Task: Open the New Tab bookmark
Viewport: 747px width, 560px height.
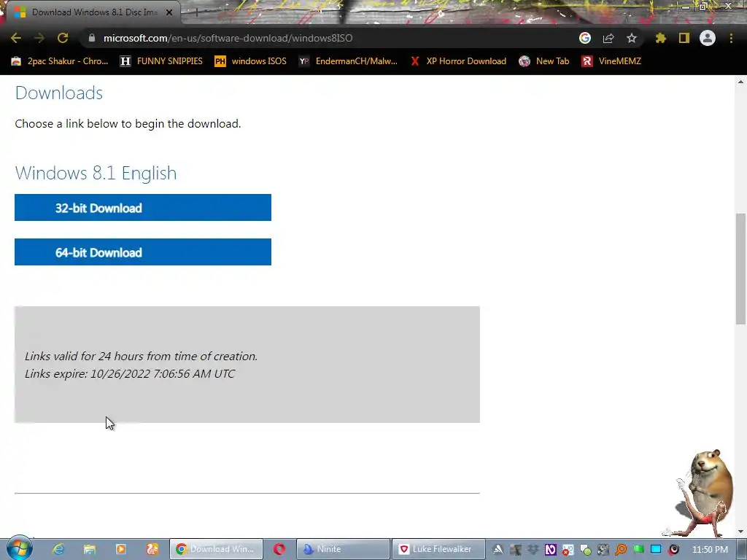Action: (544, 61)
